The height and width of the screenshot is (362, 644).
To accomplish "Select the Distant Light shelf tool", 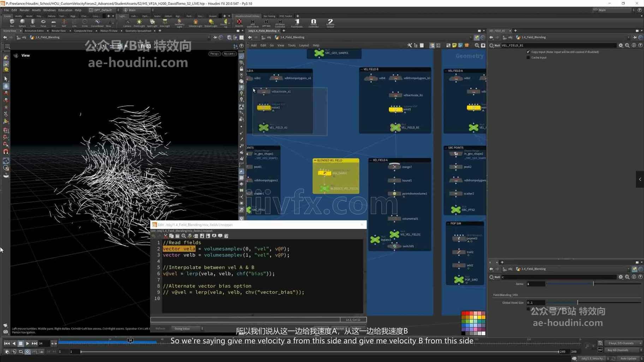I will tap(211, 23).
